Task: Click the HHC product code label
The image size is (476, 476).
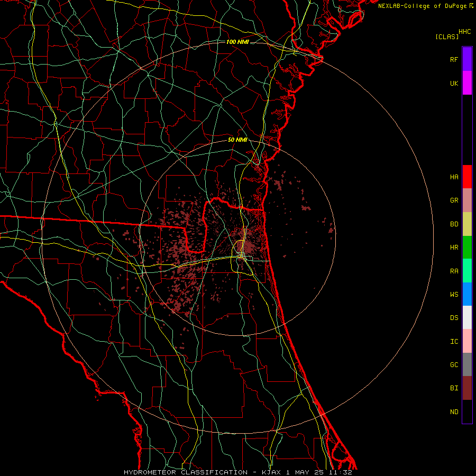Action: coord(464,32)
